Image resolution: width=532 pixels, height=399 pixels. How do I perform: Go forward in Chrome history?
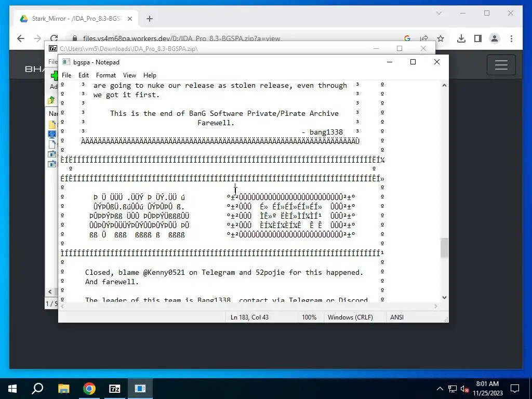(37, 38)
